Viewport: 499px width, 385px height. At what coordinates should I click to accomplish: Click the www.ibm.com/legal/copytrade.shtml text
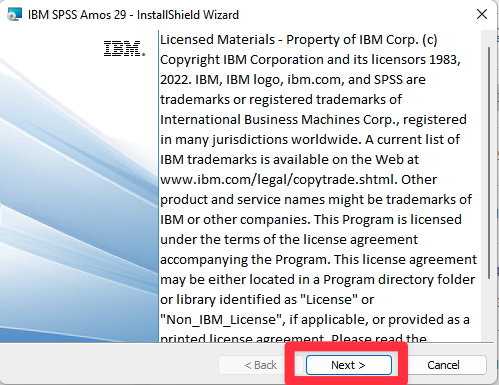point(277,180)
